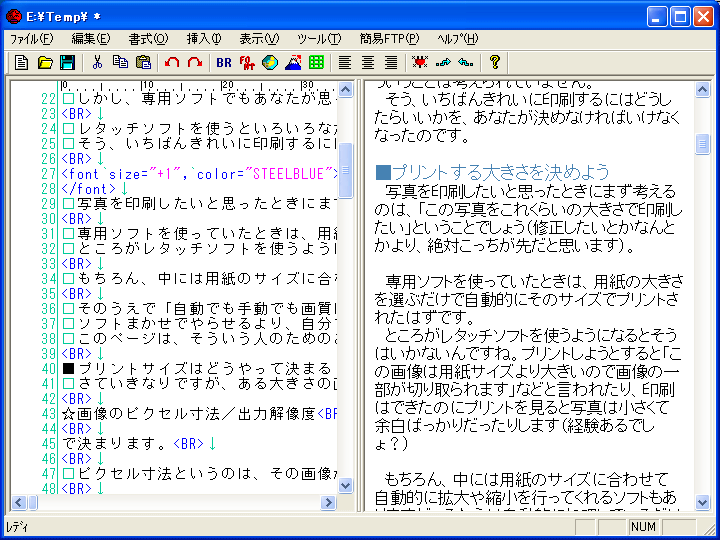
Task: Create a new document with toolbar icon
Action: point(21,62)
